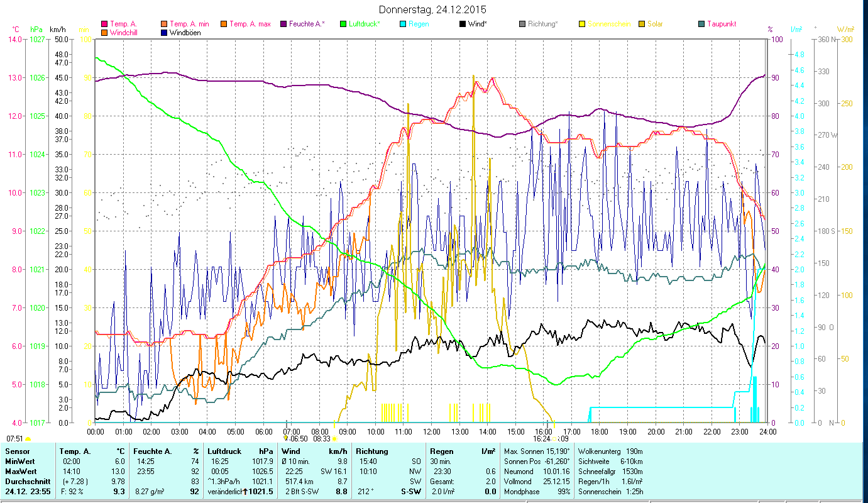Click the Richtung table column header

tap(372, 451)
